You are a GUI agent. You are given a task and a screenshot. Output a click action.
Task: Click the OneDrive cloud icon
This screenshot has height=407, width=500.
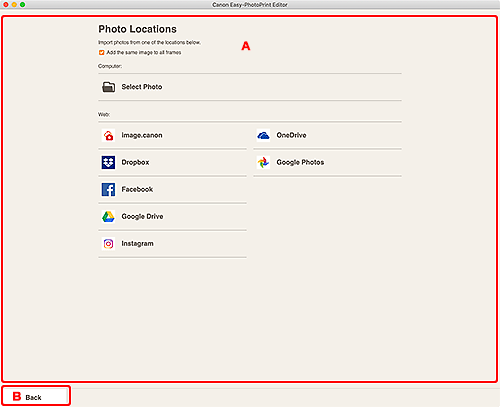coord(263,135)
